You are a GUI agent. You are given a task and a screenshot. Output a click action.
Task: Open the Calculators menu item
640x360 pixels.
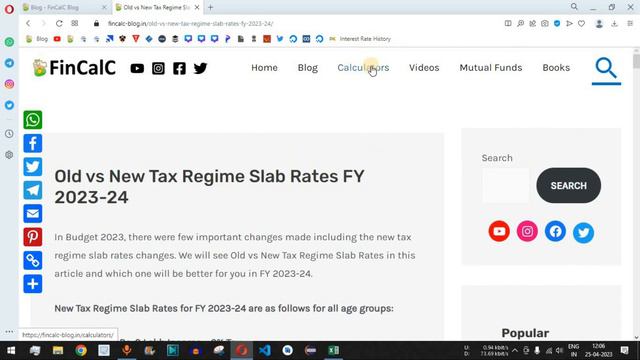point(363,68)
